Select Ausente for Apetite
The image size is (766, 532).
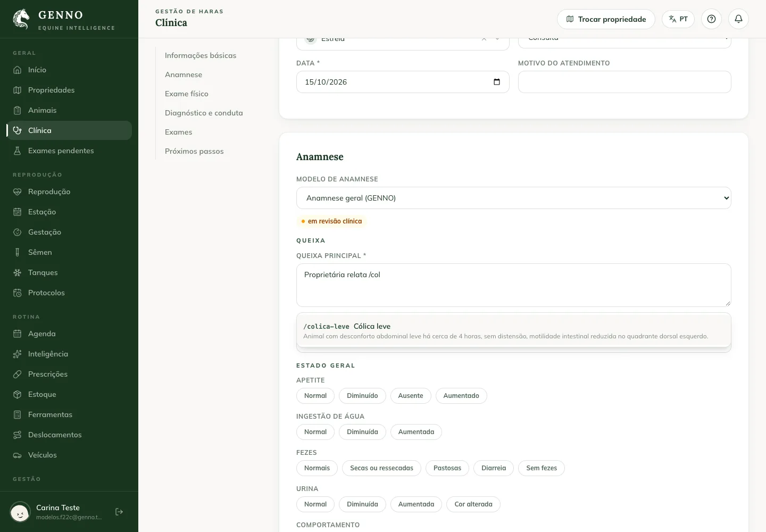[x=411, y=396]
